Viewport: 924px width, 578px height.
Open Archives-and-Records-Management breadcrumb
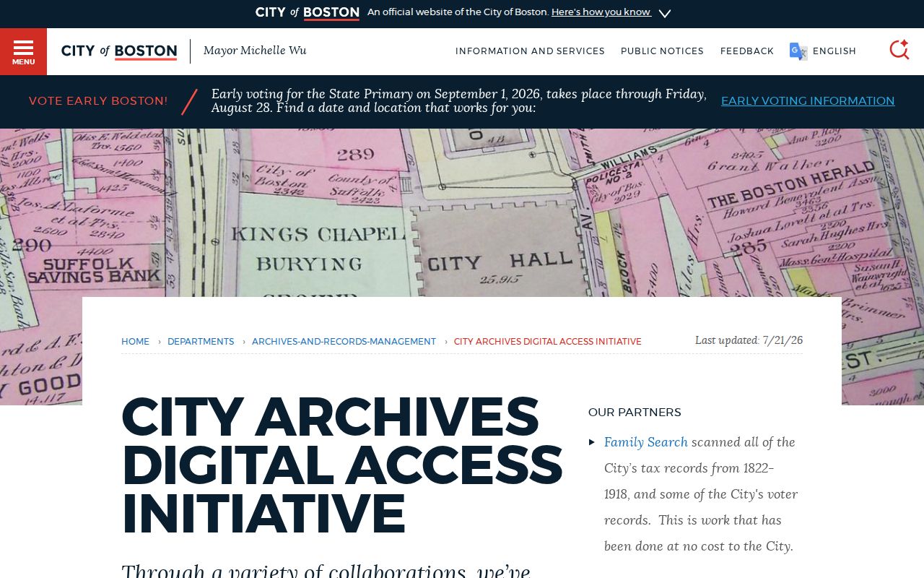click(x=344, y=342)
